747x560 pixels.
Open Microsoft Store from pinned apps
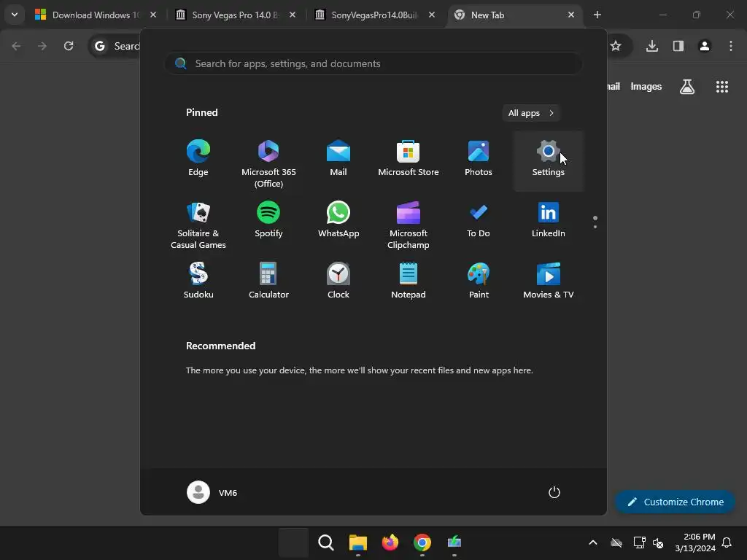click(409, 160)
